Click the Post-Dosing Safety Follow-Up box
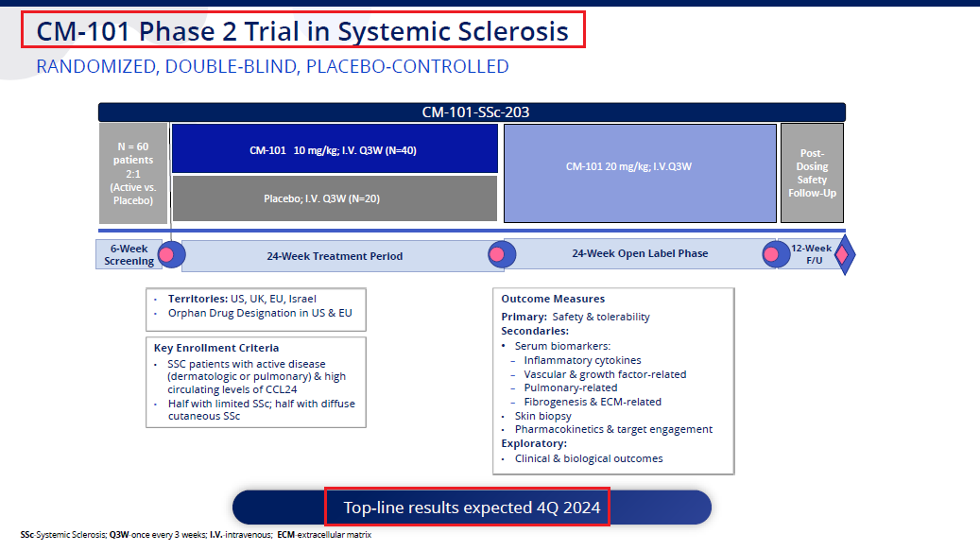980x551 pixels. (812, 173)
